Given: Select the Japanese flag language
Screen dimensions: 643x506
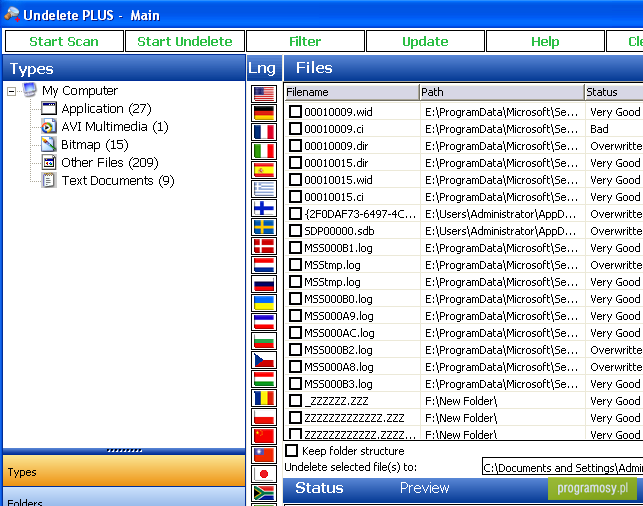Looking at the screenshot, I should click(264, 474).
